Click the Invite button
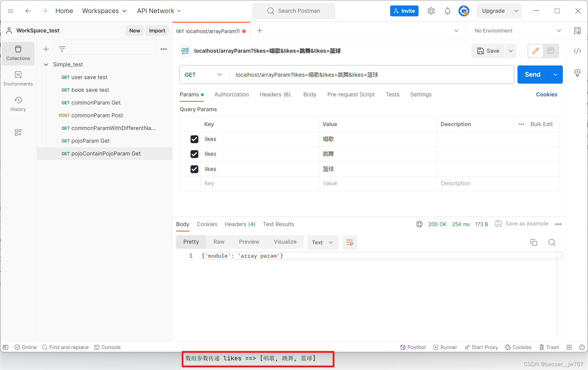Screen dimensions: 588x370 click(404, 11)
